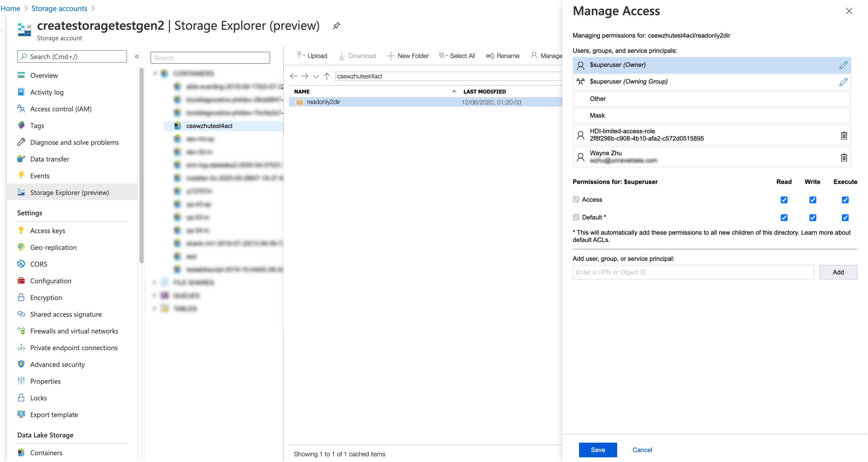The height and width of the screenshot is (462, 868).
Task: Click the UPN or Object ID input field
Action: coord(693,272)
